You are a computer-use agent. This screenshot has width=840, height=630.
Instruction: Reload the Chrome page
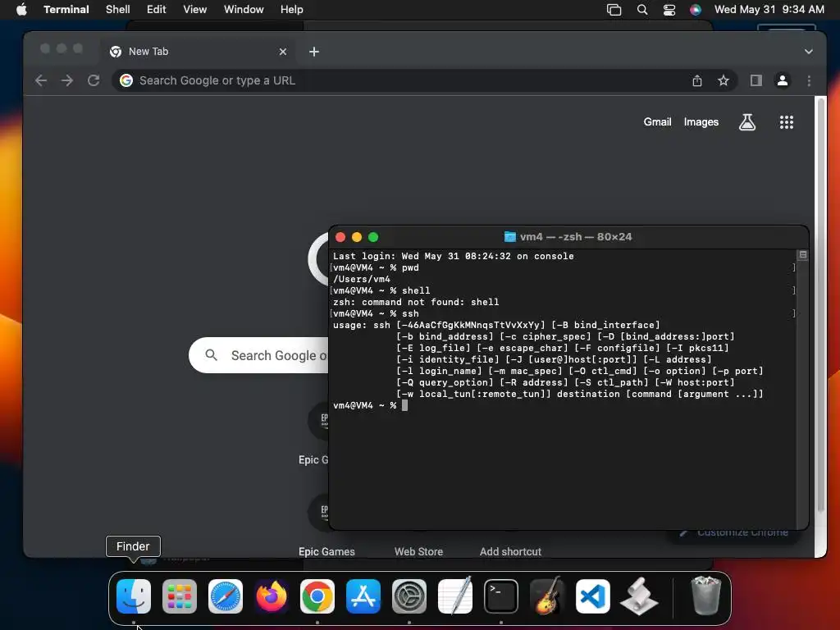pyautogui.click(x=94, y=80)
